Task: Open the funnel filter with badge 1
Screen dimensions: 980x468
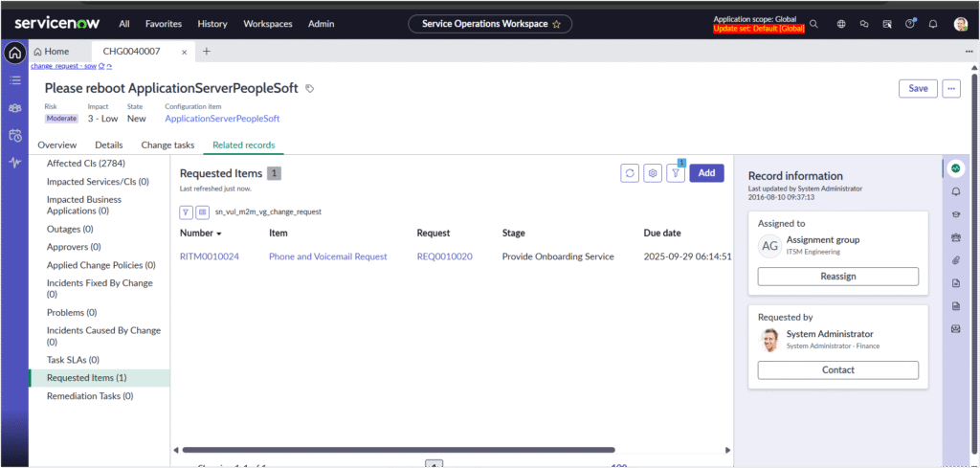Action: [x=676, y=173]
